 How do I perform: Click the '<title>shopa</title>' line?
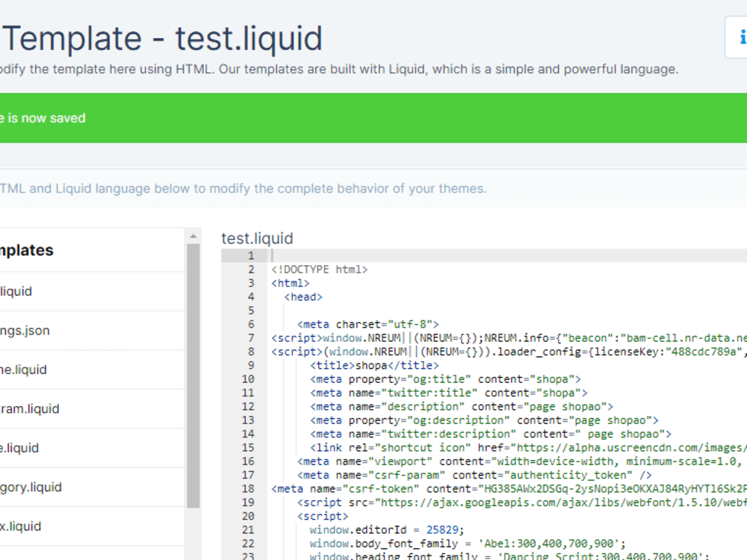374,365
